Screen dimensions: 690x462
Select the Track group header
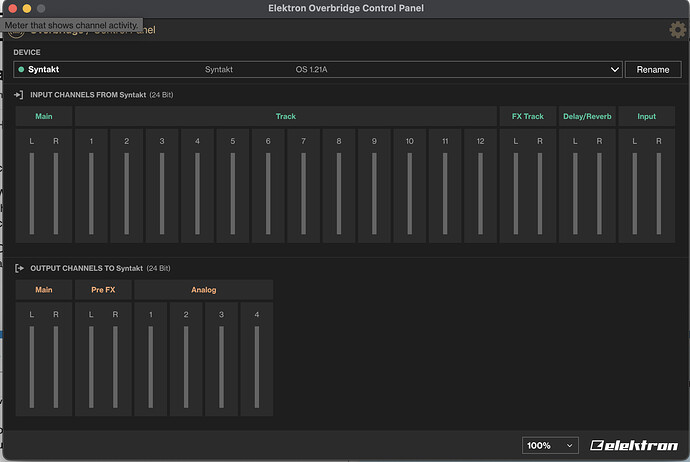tap(286, 116)
